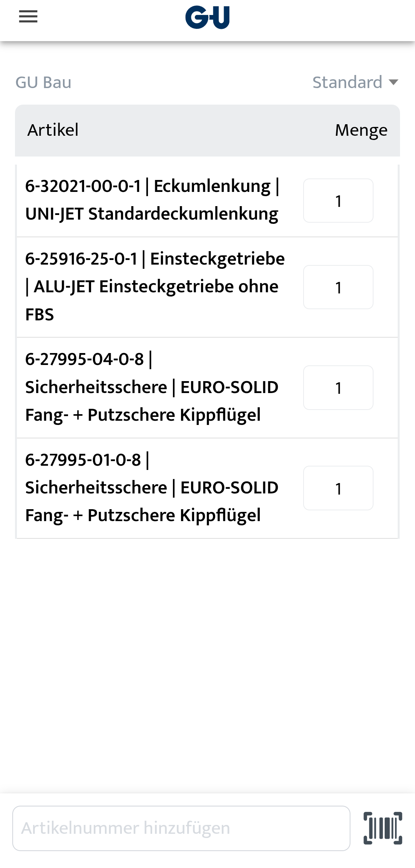Tap the ALU-JET Einsteckgetriebe ohne FBS text

(x=156, y=287)
